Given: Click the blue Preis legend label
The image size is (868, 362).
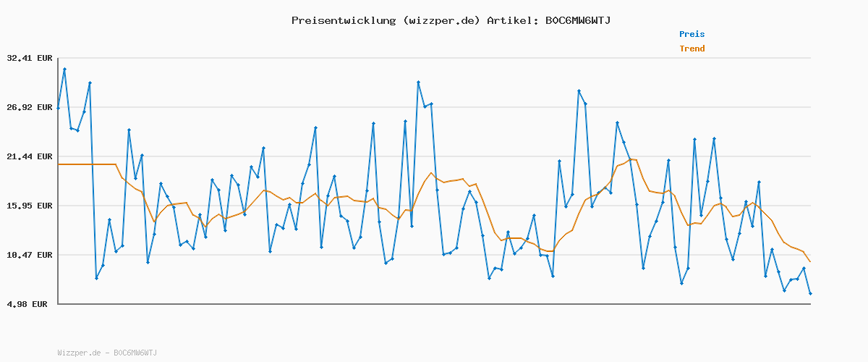Looking at the screenshot, I should tap(692, 34).
